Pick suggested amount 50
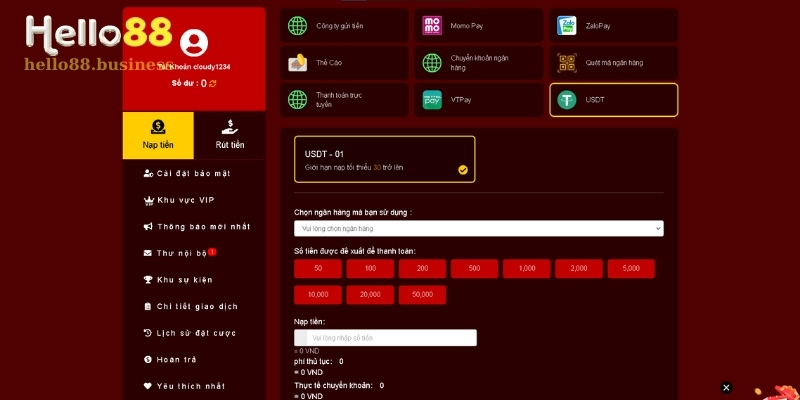This screenshot has height=400, width=800. point(318,268)
